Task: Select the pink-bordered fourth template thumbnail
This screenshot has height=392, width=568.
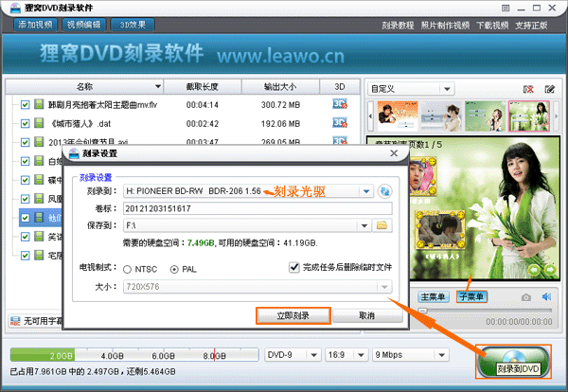Action: point(529,116)
